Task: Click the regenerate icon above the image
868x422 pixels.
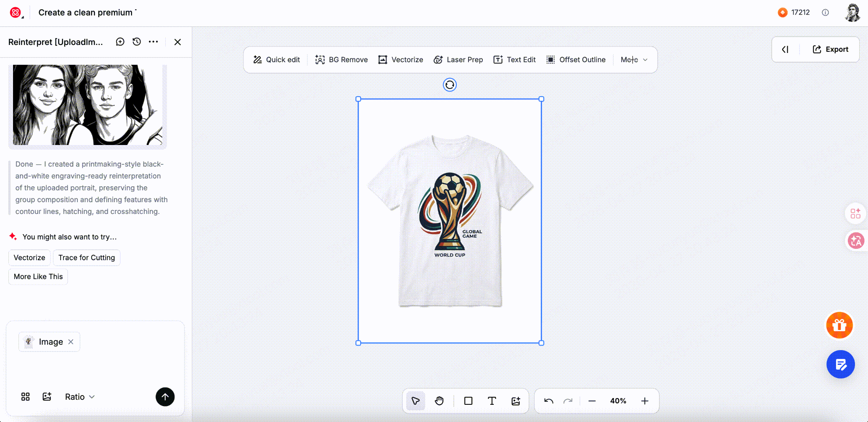Action: pos(450,85)
